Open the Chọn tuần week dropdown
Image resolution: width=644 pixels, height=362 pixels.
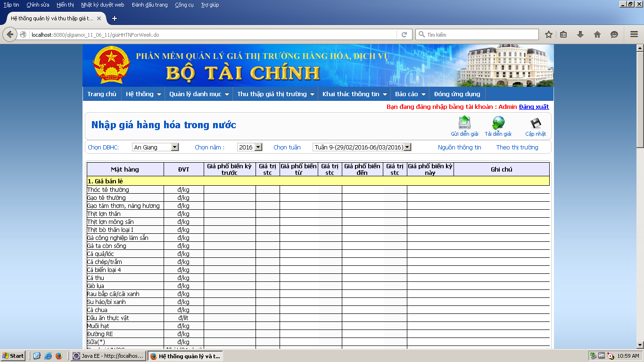click(x=362, y=147)
